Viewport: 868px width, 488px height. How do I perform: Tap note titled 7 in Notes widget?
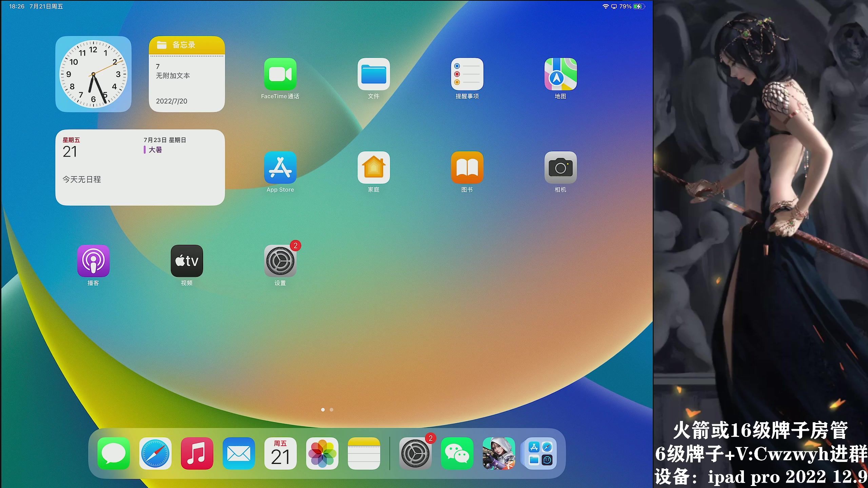[x=158, y=66]
